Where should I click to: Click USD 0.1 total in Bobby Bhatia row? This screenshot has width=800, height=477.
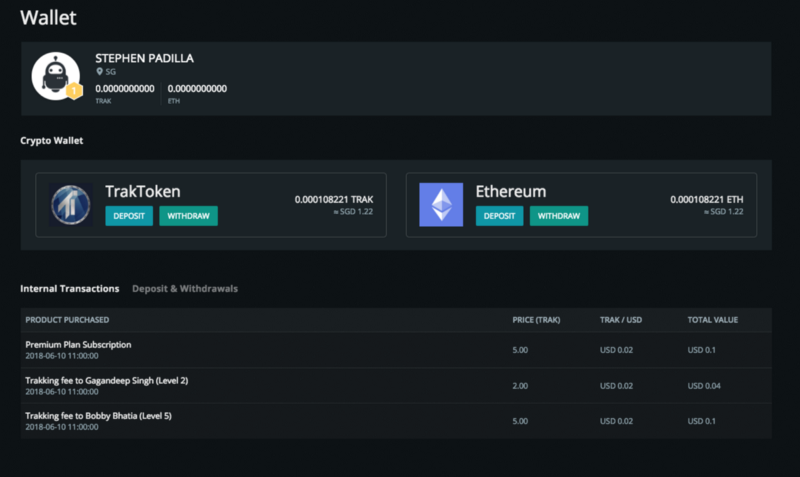pyautogui.click(x=702, y=421)
